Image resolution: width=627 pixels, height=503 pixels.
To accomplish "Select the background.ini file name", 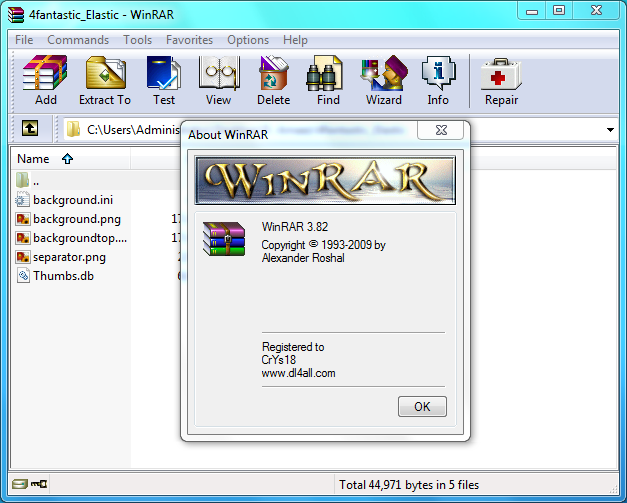I will [x=73, y=200].
